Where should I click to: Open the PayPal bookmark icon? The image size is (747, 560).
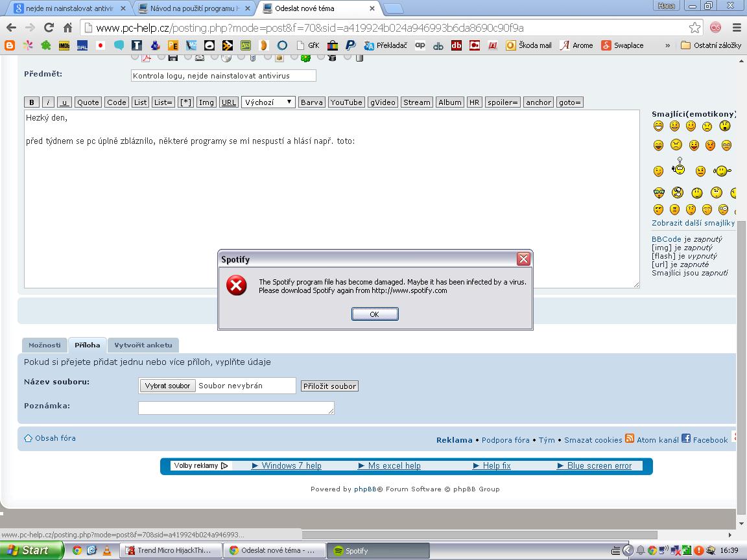tap(350, 45)
